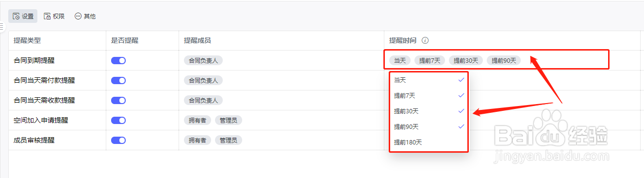
Task: Toggle the 成员审核提醒 switch
Action: (x=118, y=140)
